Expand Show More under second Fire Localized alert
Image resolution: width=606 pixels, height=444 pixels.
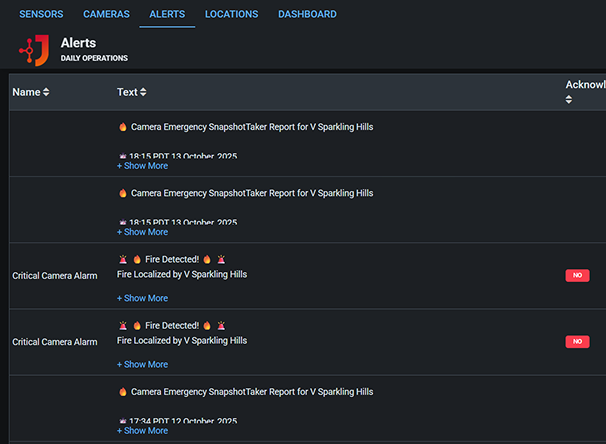(x=142, y=364)
